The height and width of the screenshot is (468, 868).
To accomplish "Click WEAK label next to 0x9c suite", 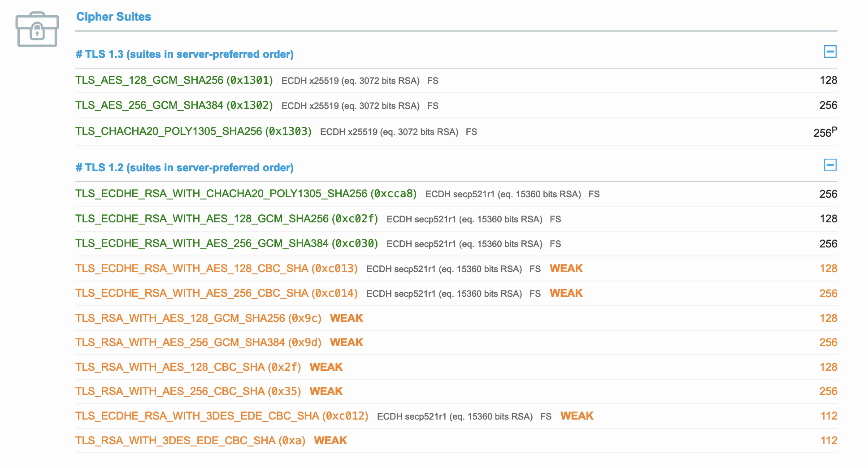I will click(346, 318).
